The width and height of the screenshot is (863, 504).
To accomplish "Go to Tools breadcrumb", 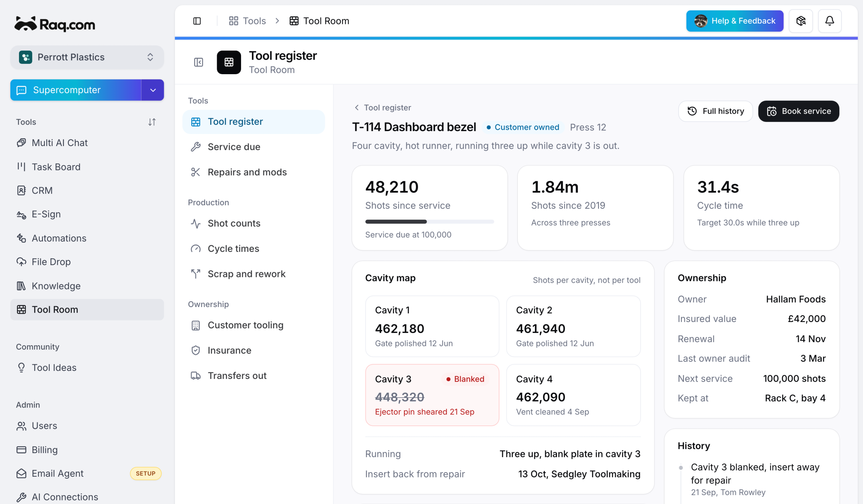I will [x=247, y=21].
